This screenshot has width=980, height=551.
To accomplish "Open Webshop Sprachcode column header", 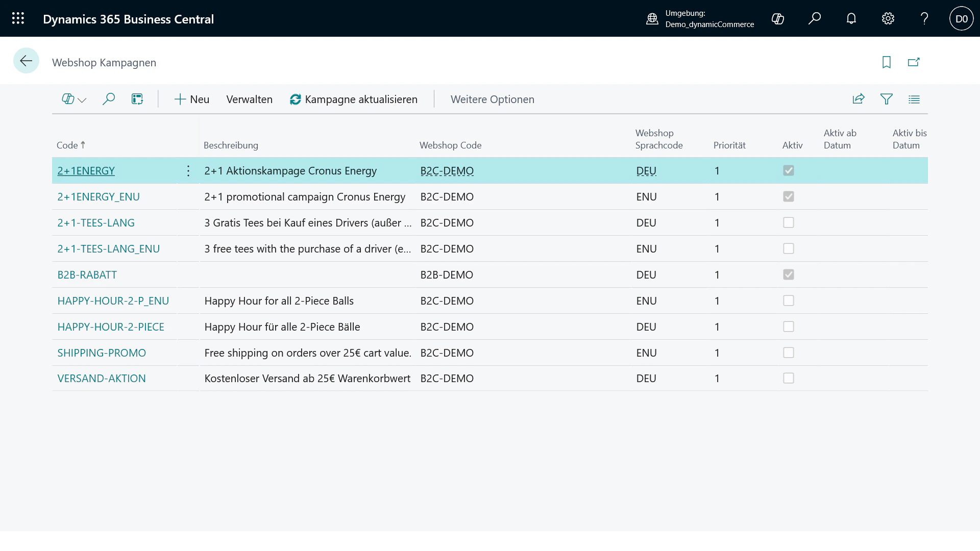I will [659, 139].
